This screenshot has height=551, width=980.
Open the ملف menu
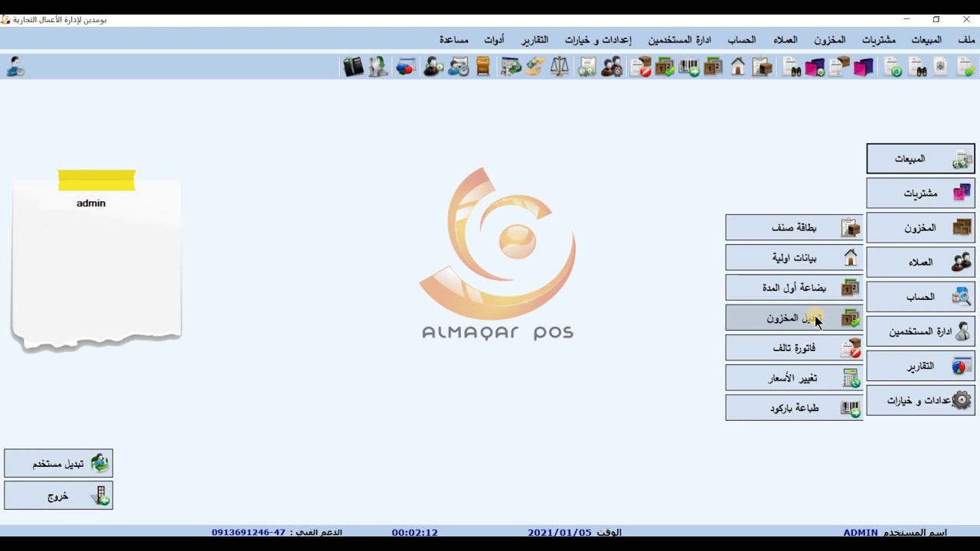click(x=966, y=40)
